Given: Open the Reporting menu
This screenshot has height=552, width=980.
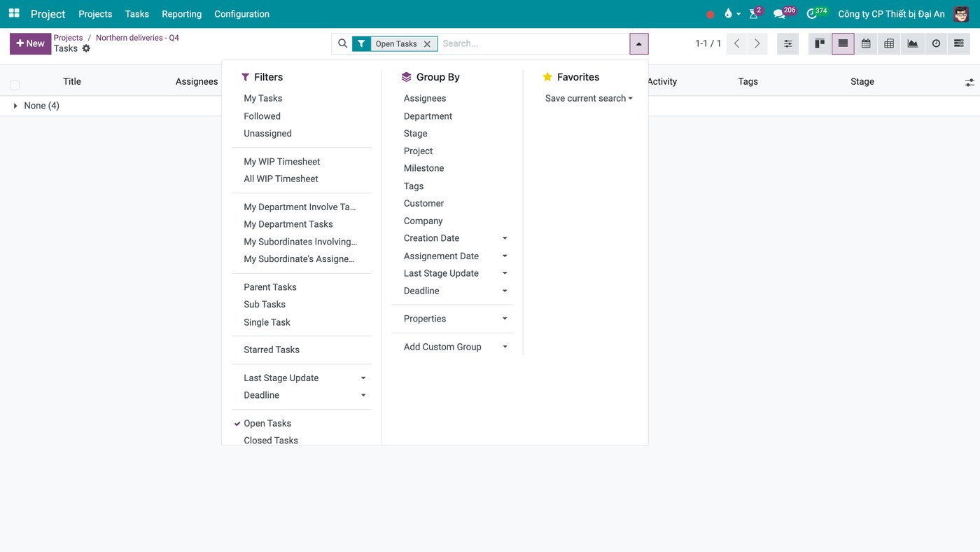Looking at the screenshot, I should 181,14.
